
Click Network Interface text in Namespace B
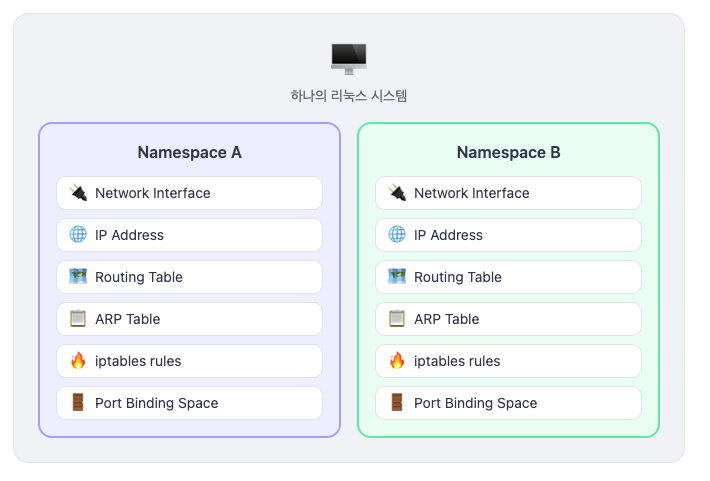point(471,193)
